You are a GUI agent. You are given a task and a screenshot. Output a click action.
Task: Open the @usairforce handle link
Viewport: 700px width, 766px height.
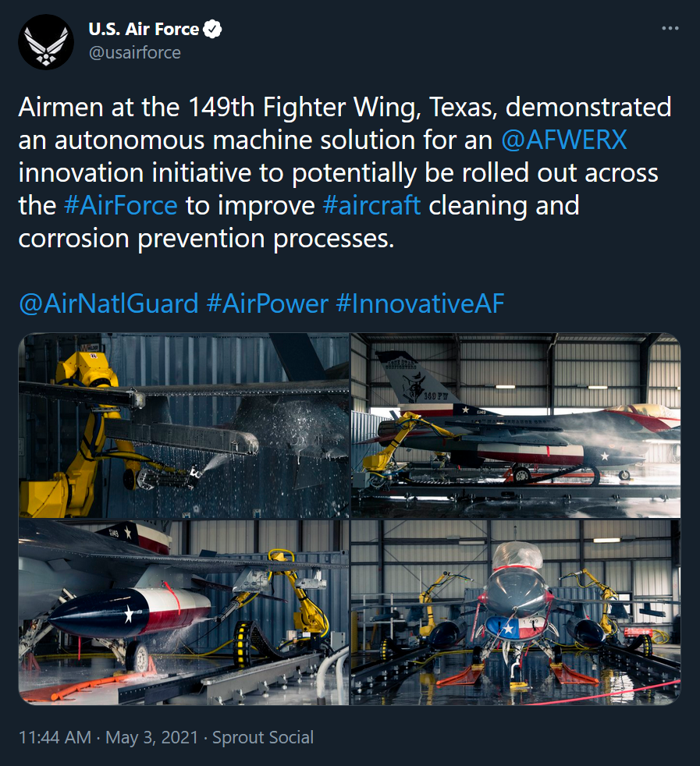[135, 52]
